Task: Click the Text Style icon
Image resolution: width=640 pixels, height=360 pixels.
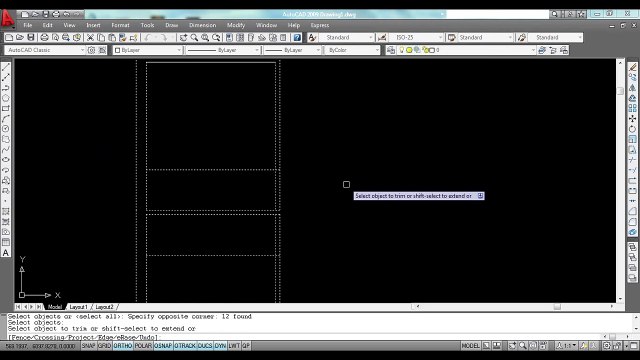Action: pos(312,38)
